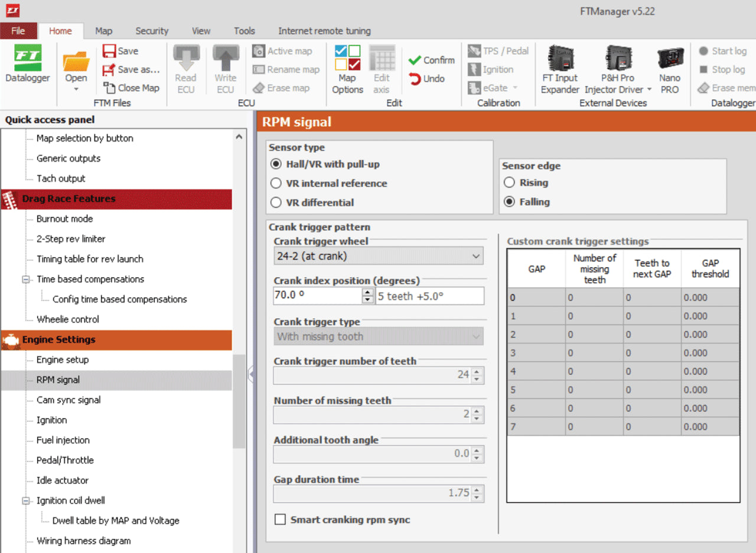Open Map Options
756x553 pixels.
[347, 69]
